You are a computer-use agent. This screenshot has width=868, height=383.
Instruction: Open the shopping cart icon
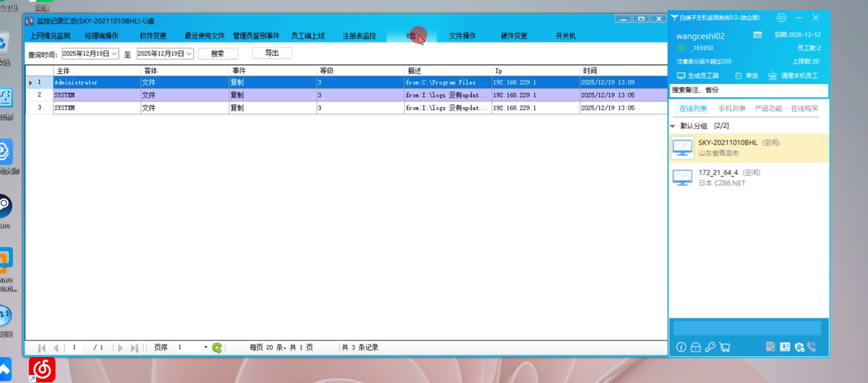(725, 347)
